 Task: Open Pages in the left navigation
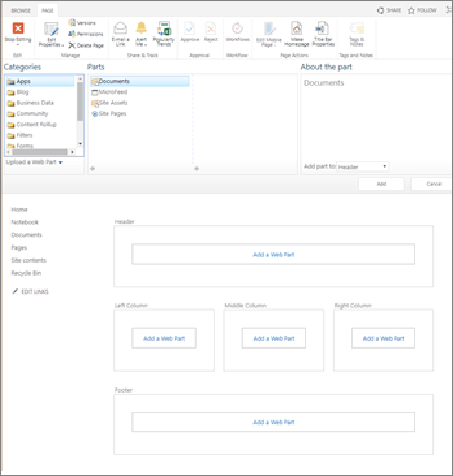tap(19, 248)
